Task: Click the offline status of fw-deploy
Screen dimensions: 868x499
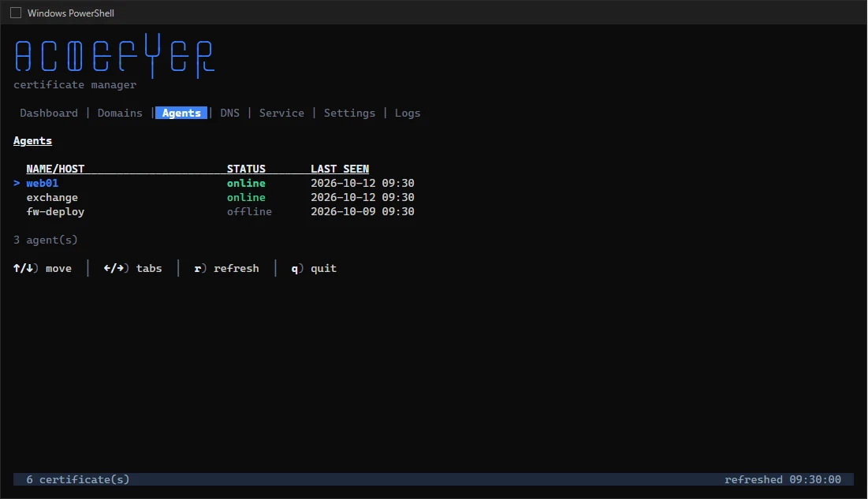Action: 249,211
